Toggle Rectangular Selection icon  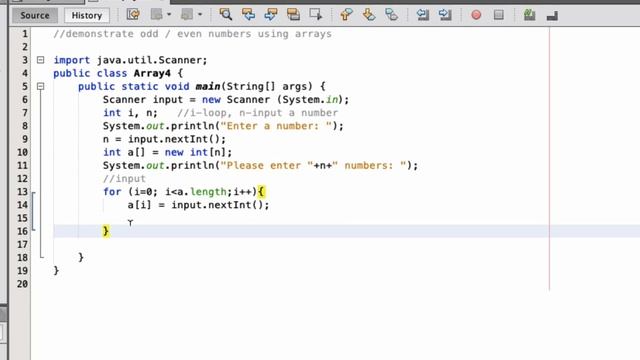316,15
